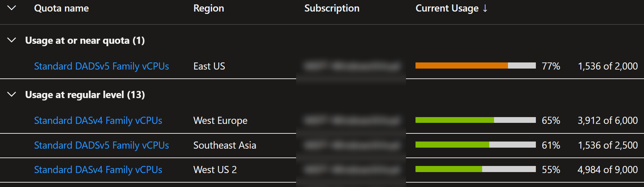Click the green 61% usage bar
The width and height of the screenshot is (644, 187).
pos(475,145)
